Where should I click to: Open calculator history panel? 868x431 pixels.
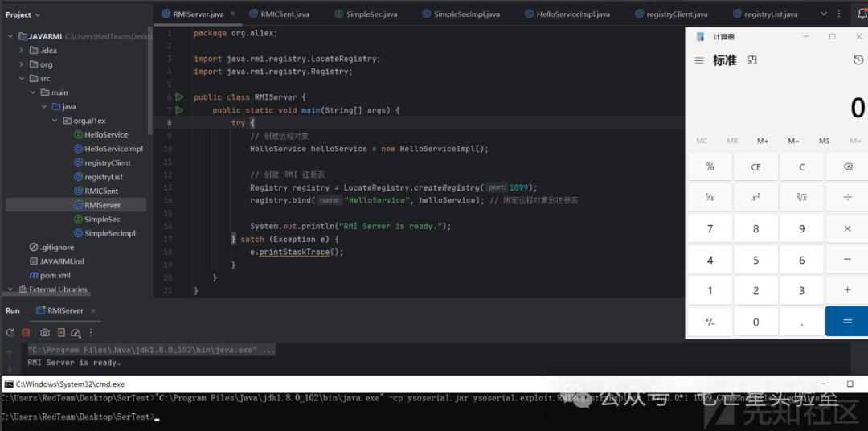[858, 60]
